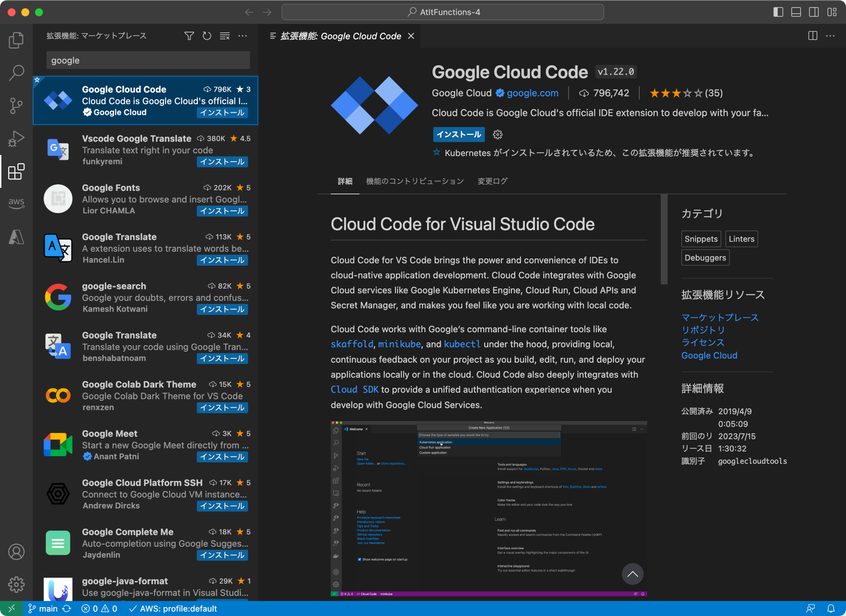Open the Explorer view
Image resolution: width=846 pixels, height=616 pixels.
click(x=16, y=40)
